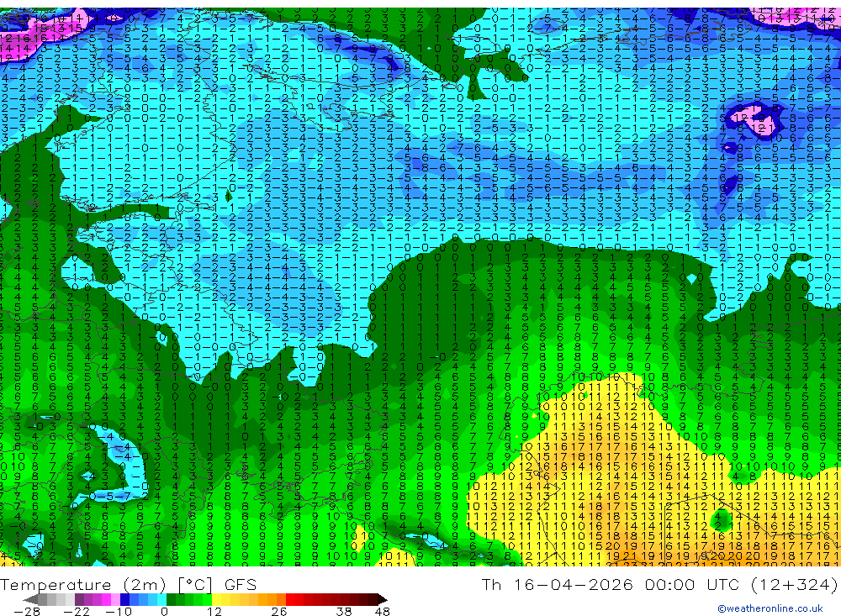The width and height of the screenshot is (841, 616).
Task: Click the -22 legend value
Action: click(77, 611)
